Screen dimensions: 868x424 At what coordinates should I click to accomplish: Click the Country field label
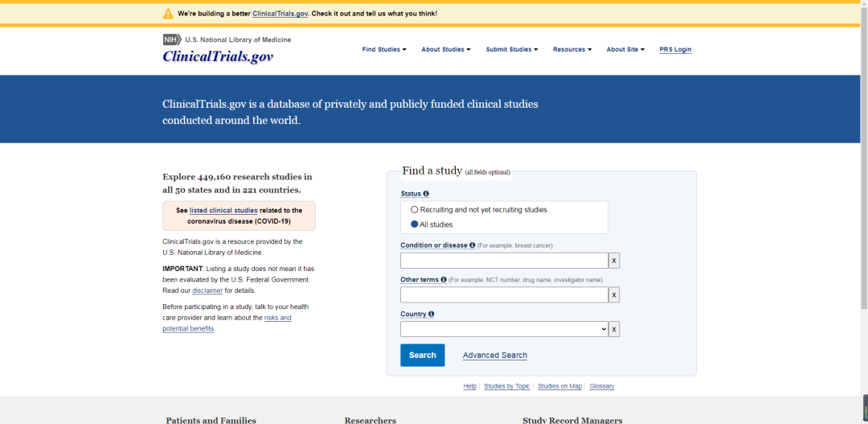pos(414,315)
